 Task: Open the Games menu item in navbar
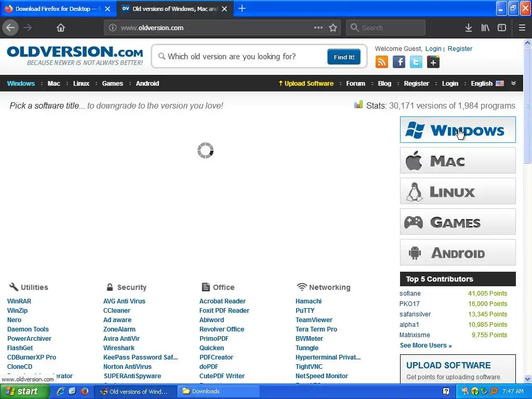(x=113, y=84)
